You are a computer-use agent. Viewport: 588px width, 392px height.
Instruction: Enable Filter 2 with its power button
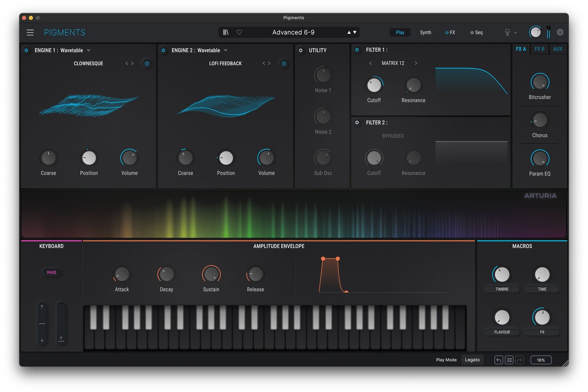pos(357,122)
